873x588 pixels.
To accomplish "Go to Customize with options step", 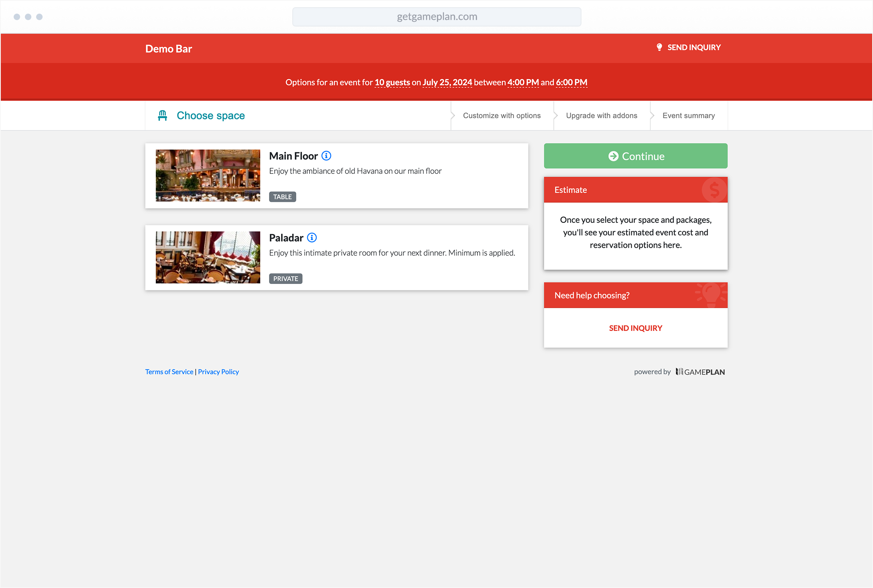I will (x=502, y=116).
